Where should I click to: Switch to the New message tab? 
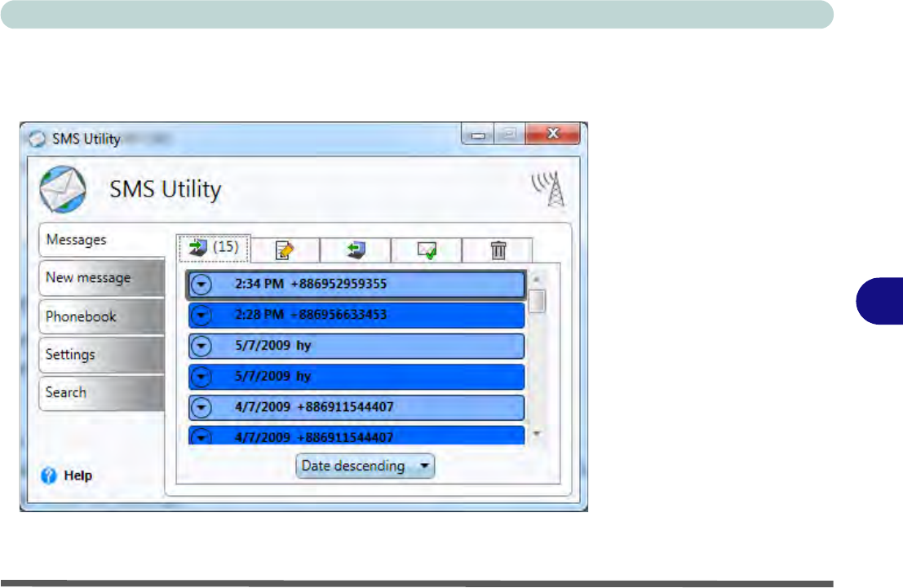point(100,278)
